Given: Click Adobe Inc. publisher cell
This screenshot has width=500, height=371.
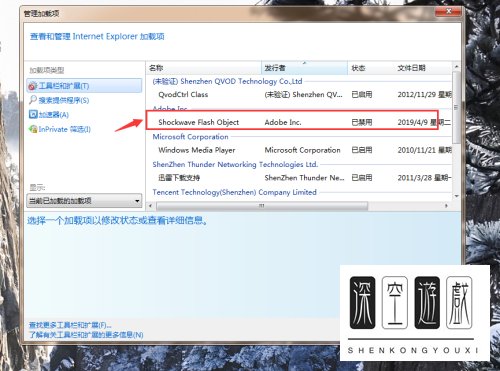Looking at the screenshot, I should (283, 122).
